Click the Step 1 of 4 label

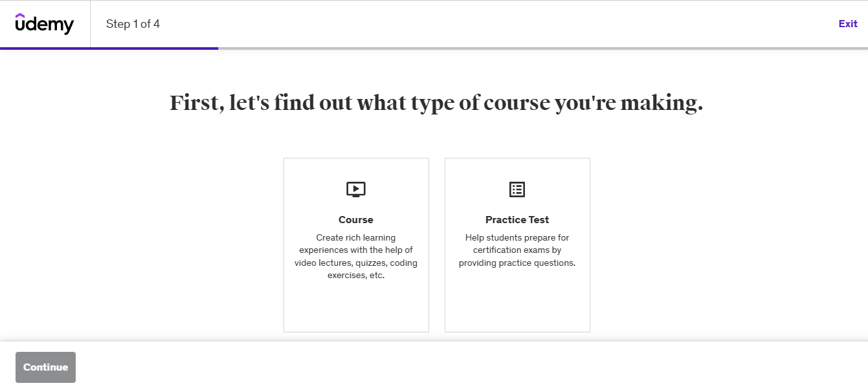click(132, 23)
